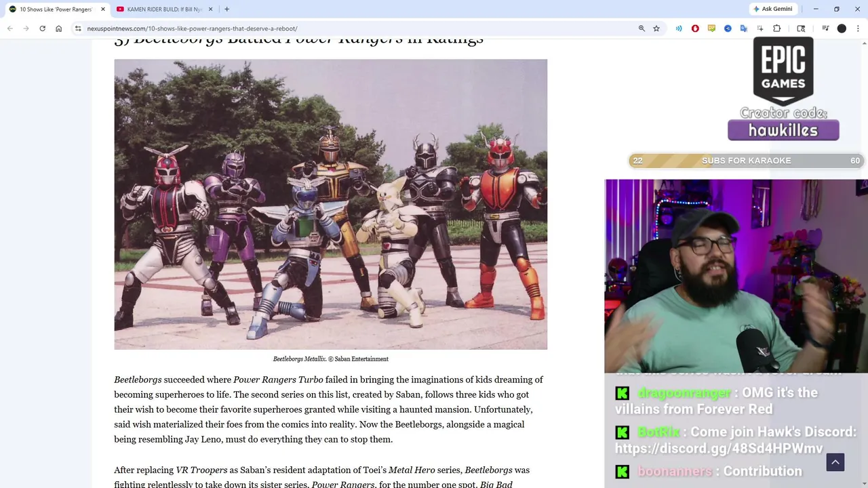
Task: Open the blue sound-wave extension
Action: (679, 28)
